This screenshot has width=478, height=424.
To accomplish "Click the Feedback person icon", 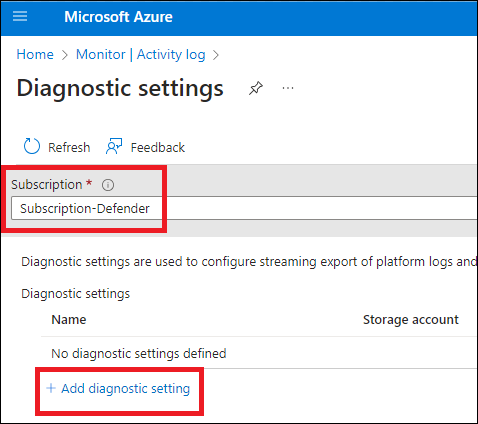I will pyautogui.click(x=114, y=146).
